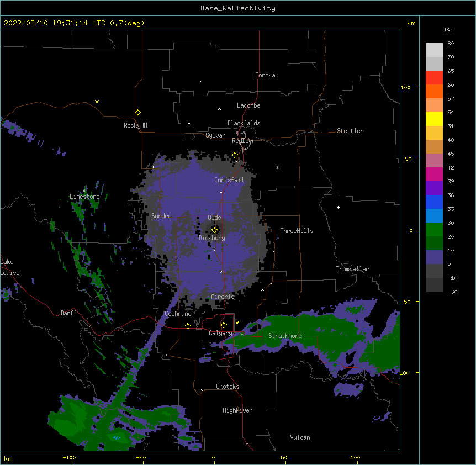Click the RedDeer city label
This screenshot has width=476, height=465.
pyautogui.click(x=243, y=141)
